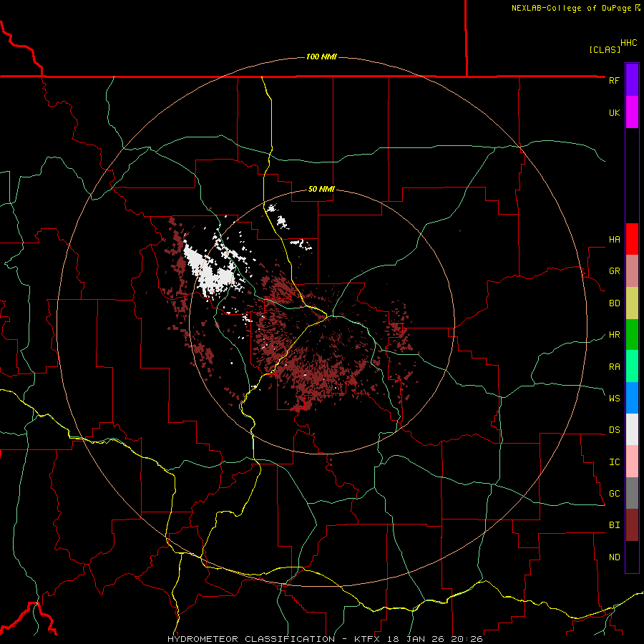Click the BD yellow legend swatch
The width and height of the screenshot is (644, 644).
pos(632,303)
